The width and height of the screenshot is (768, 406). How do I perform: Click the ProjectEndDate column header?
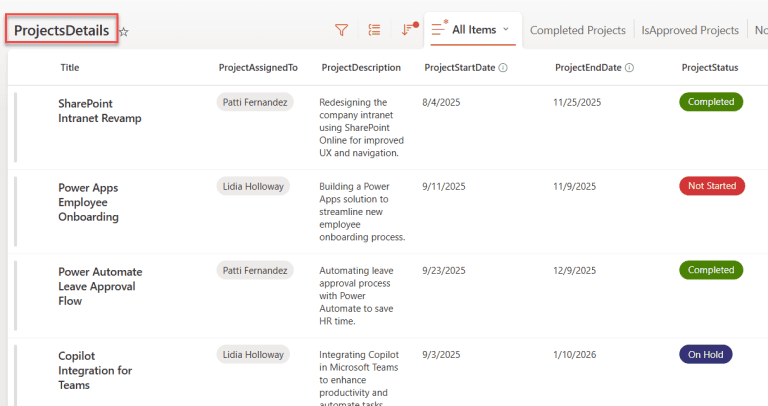tap(588, 68)
